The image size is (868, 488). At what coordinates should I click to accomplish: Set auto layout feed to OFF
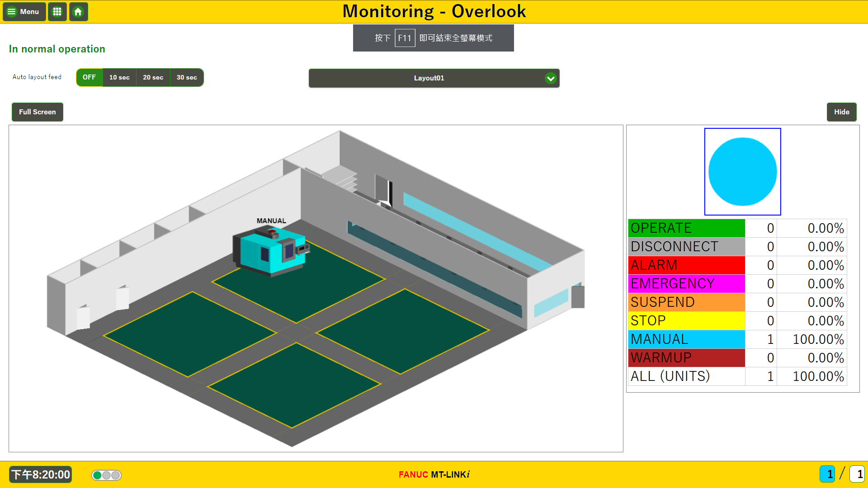click(x=90, y=77)
